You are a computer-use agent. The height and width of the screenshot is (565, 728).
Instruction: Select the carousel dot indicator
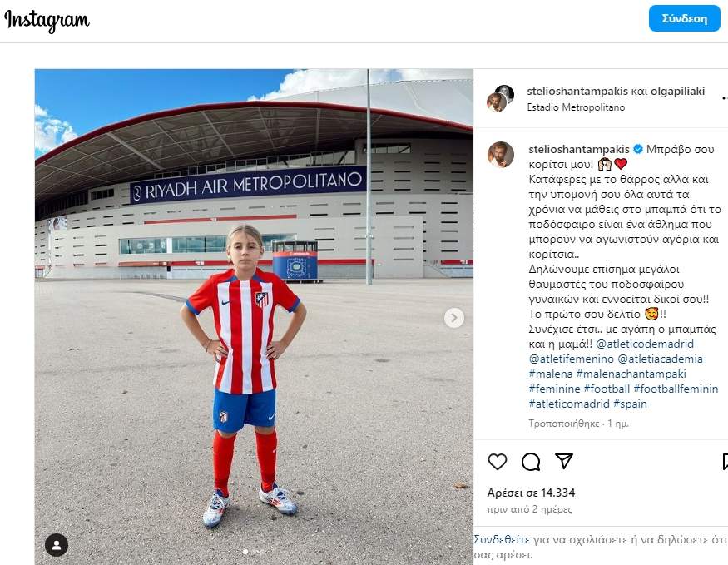pos(245,552)
